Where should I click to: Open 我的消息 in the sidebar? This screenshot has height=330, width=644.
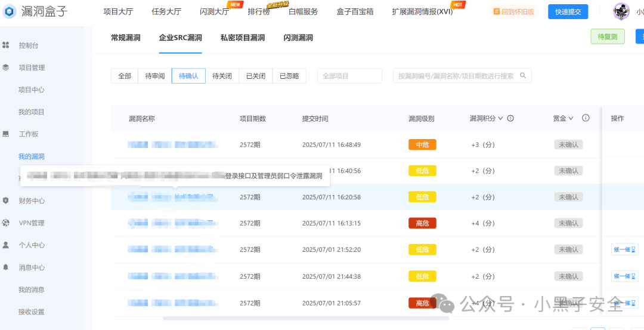pos(31,289)
